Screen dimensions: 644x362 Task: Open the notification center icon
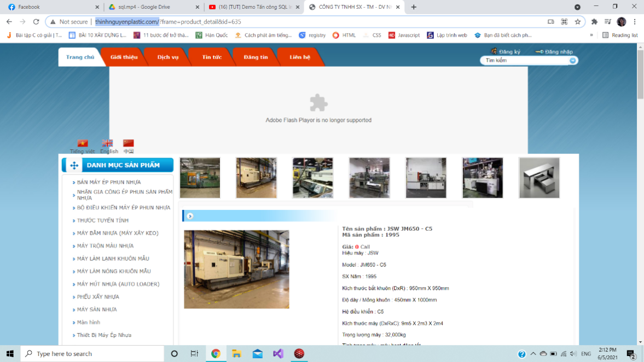[631, 354]
